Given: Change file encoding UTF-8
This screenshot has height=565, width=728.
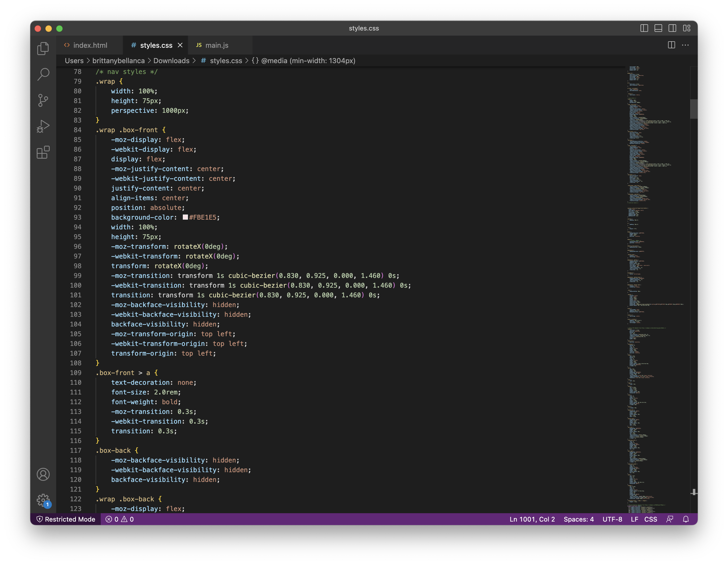Looking at the screenshot, I should (612, 519).
